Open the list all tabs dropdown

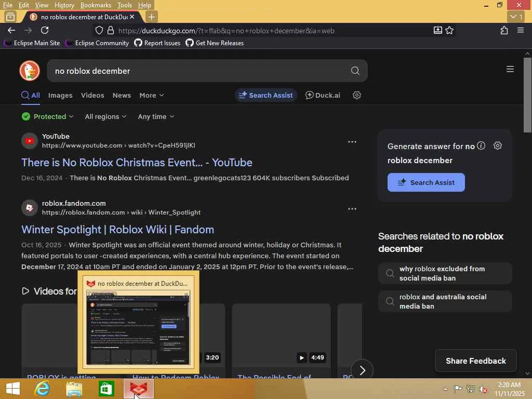tap(516, 17)
